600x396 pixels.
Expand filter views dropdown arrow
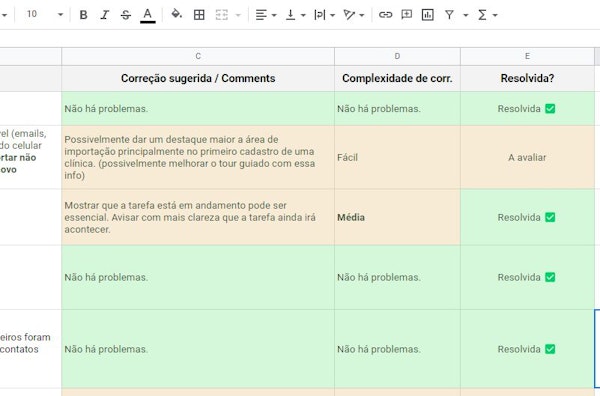pos(466,15)
